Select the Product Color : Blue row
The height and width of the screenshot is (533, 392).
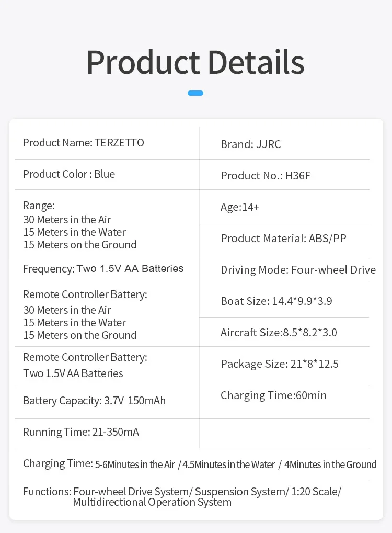coord(68,174)
